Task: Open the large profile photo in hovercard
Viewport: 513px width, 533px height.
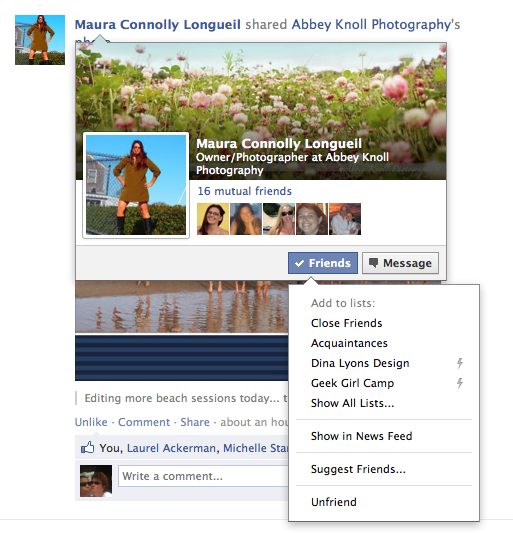Action: click(136, 185)
